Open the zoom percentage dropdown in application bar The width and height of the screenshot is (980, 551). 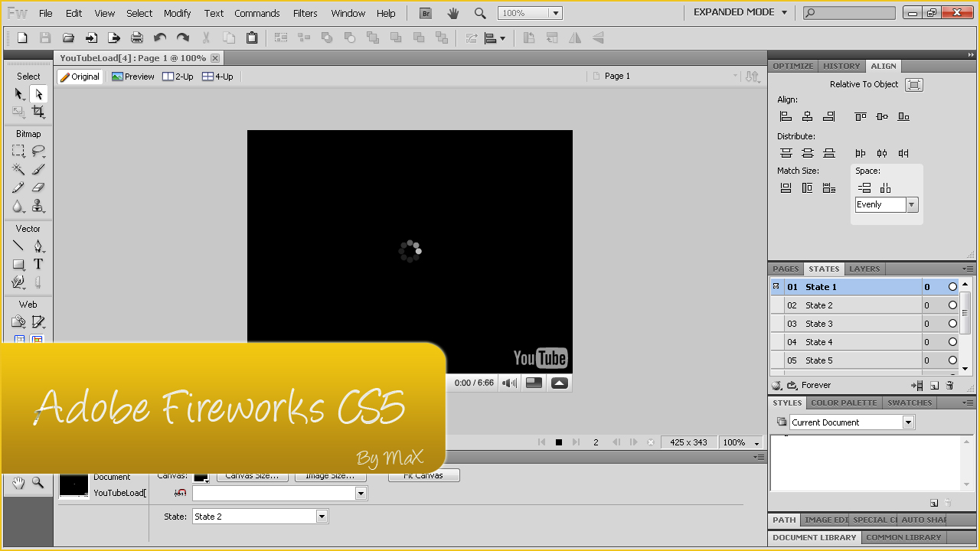(x=556, y=13)
